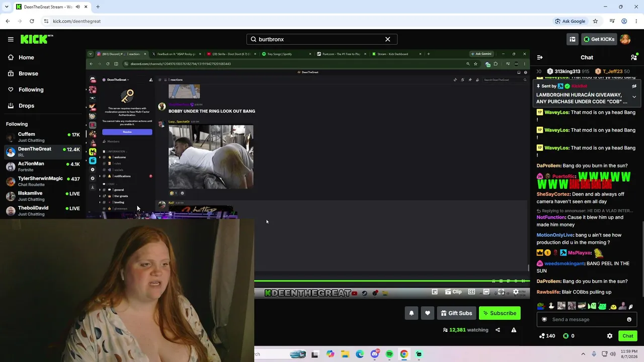Image resolution: width=644 pixels, height=362 pixels.
Task: Open Discord from the taskbar
Action: [x=375, y=354]
